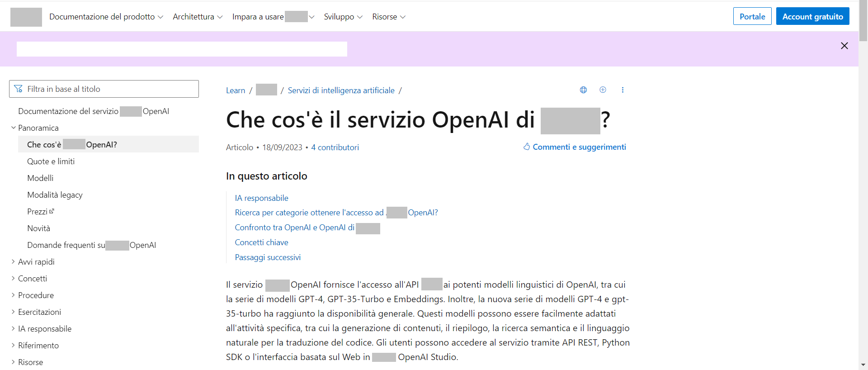Viewport: 868px width, 370px height.
Task: Click the Portale button
Action: (752, 16)
